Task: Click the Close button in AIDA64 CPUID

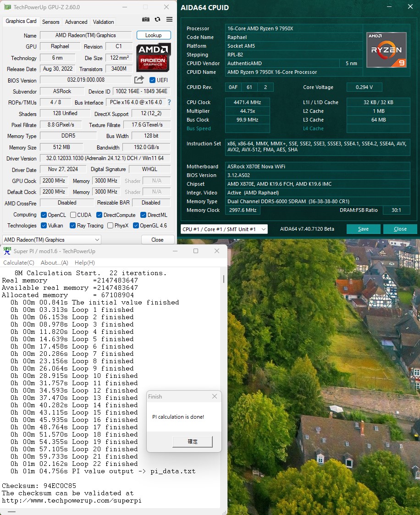Action: [400, 229]
